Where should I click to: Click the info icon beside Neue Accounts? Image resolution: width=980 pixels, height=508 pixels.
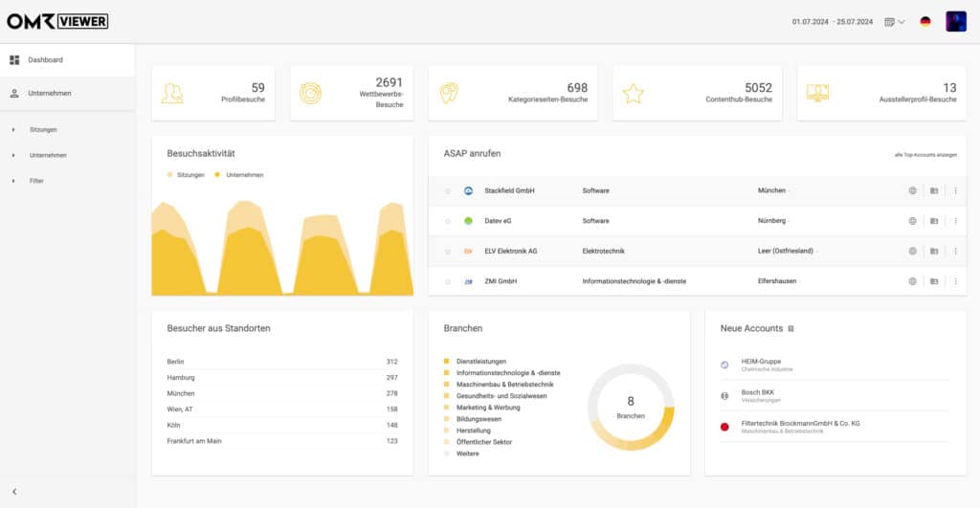[x=791, y=328]
